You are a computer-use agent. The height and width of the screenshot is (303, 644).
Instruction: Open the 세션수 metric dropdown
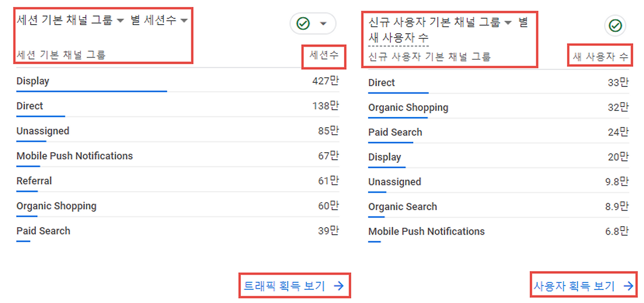[184, 20]
